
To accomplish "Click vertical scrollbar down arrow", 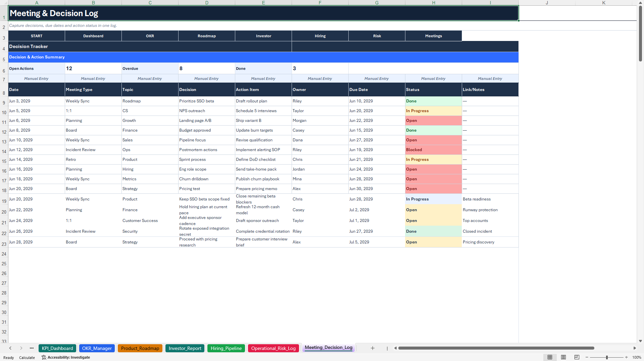I will point(640,341).
